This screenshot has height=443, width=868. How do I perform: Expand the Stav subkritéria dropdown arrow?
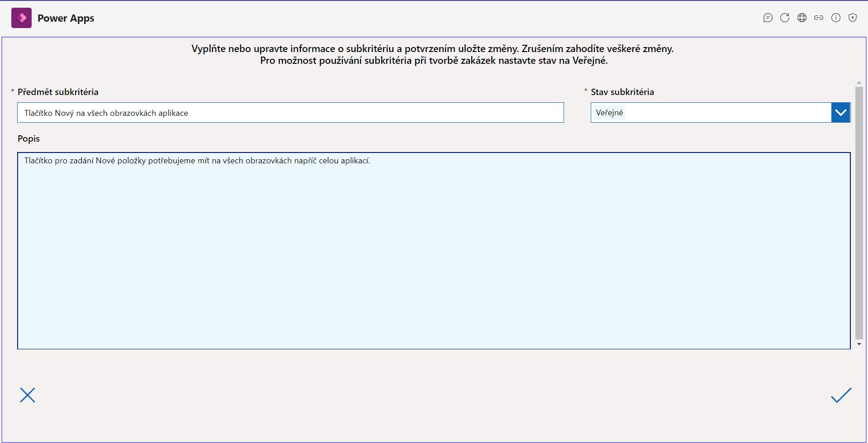pos(841,113)
